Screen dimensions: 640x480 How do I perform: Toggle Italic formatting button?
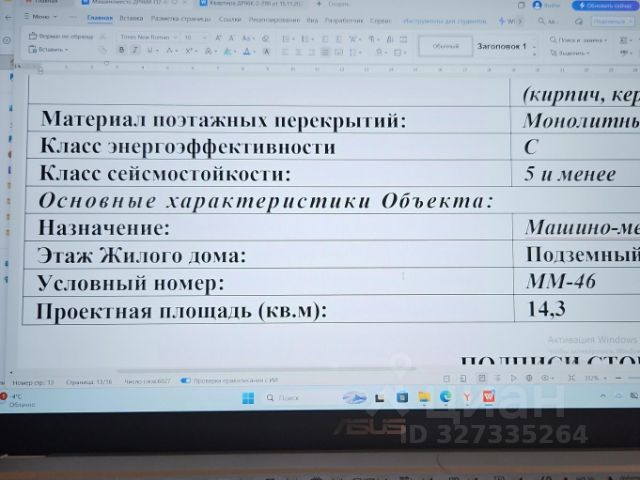(x=135, y=50)
